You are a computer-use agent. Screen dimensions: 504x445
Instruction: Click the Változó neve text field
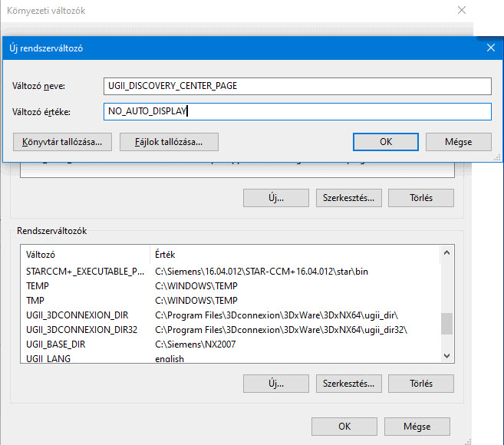[x=297, y=86]
